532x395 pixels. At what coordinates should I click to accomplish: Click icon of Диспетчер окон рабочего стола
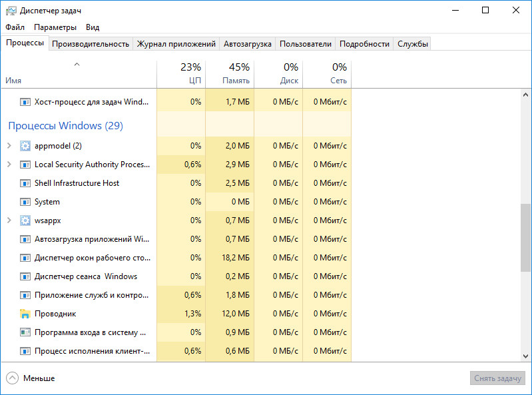tap(25, 258)
